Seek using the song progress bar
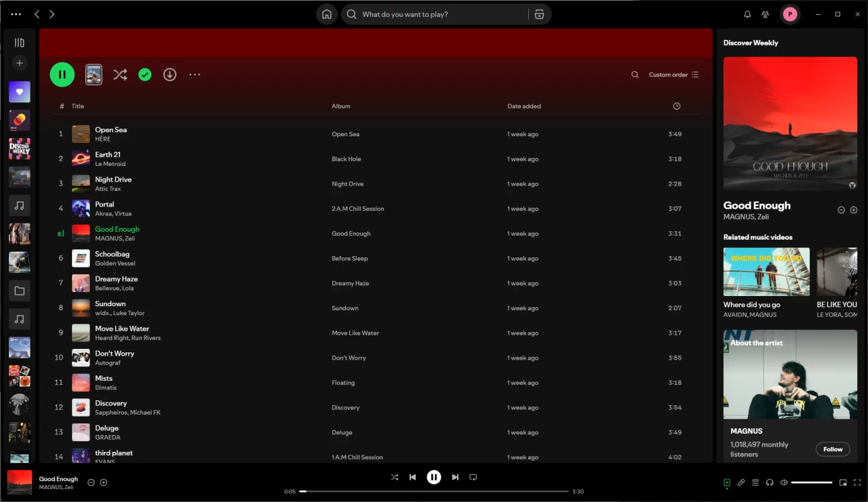Viewport: 868px width, 502px height. click(x=434, y=491)
